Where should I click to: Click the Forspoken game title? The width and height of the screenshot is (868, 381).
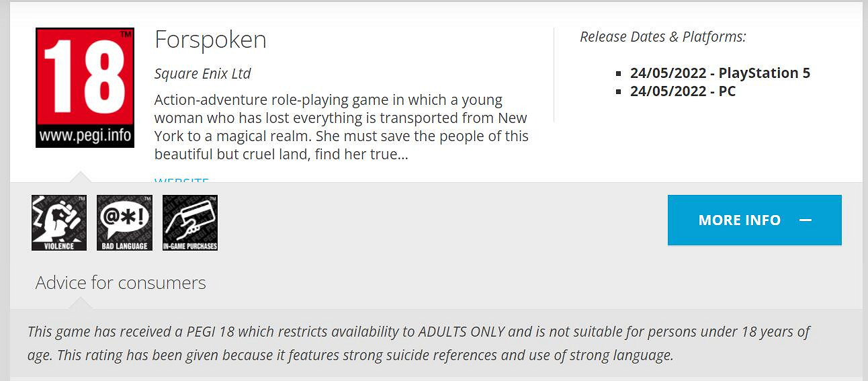[x=210, y=40]
